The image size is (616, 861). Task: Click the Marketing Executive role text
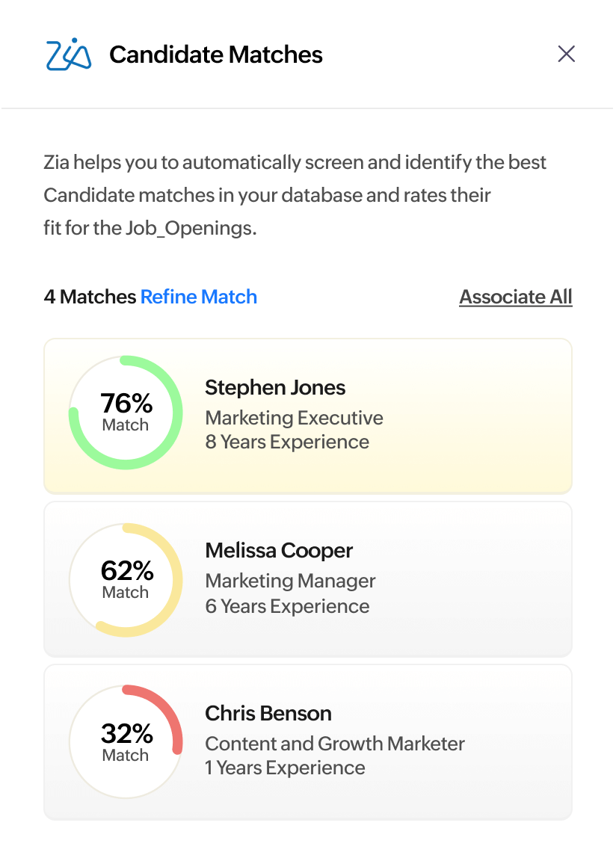click(294, 418)
